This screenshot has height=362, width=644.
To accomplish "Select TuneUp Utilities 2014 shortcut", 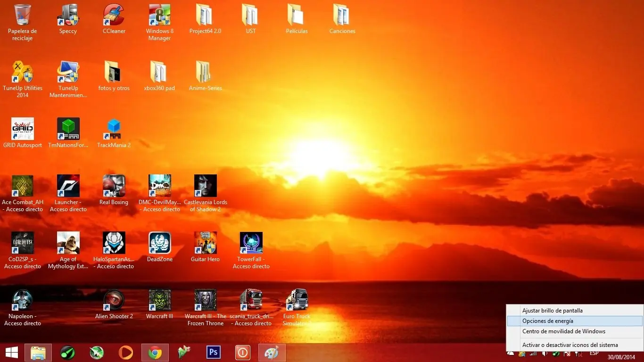I will [x=22, y=79].
